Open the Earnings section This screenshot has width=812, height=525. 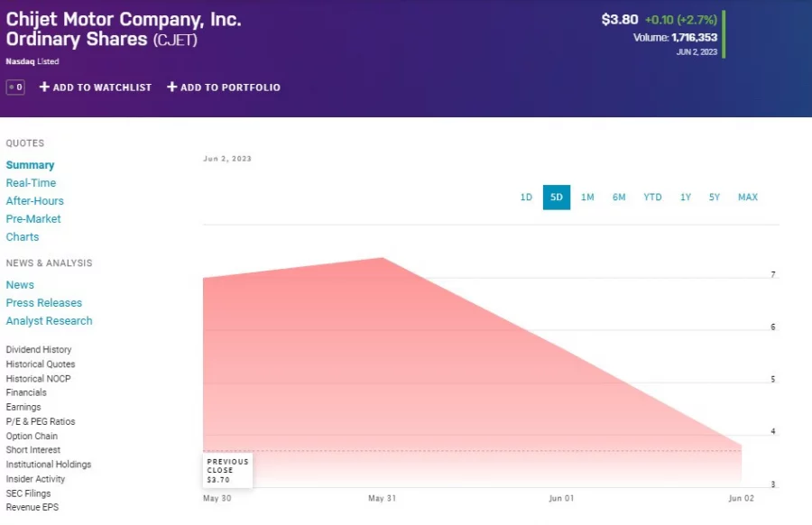click(x=23, y=407)
